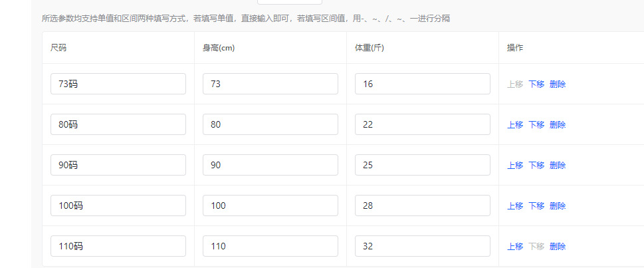The height and width of the screenshot is (268, 644).
Task: Delete the 80码 row
Action: click(558, 125)
